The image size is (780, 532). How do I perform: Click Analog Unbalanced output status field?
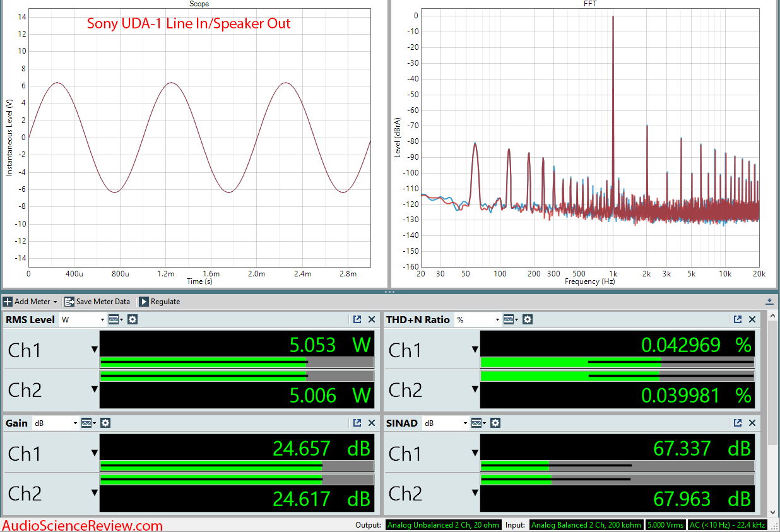coord(444,525)
